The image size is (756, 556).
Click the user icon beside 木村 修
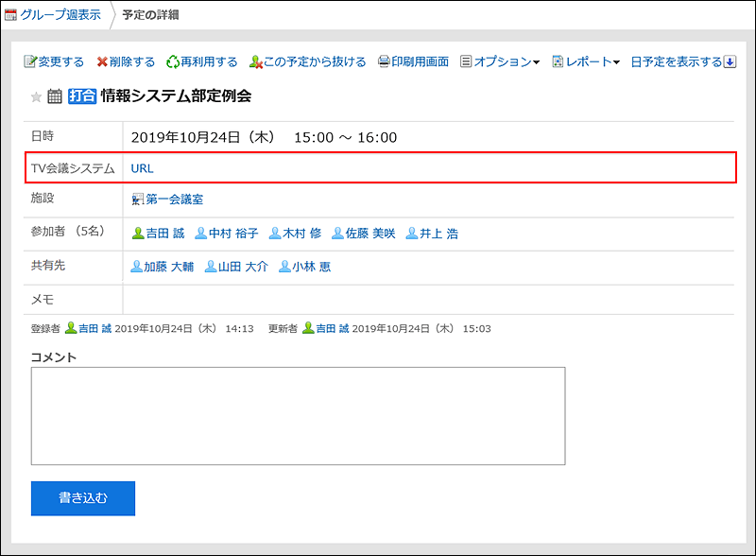(x=275, y=234)
